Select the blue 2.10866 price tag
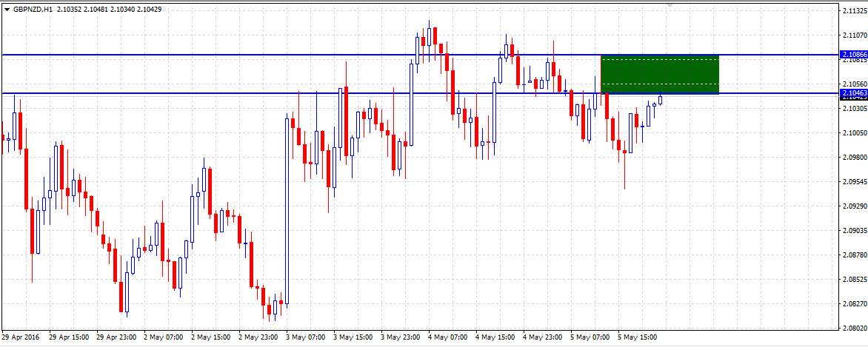The width and height of the screenshot is (868, 347). tap(854, 55)
